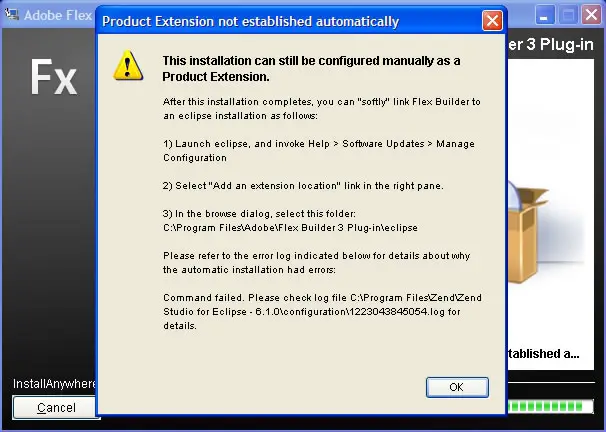
Task: Click the dialog title bar 'Product Extension not established automatically'
Action: click(x=250, y=21)
